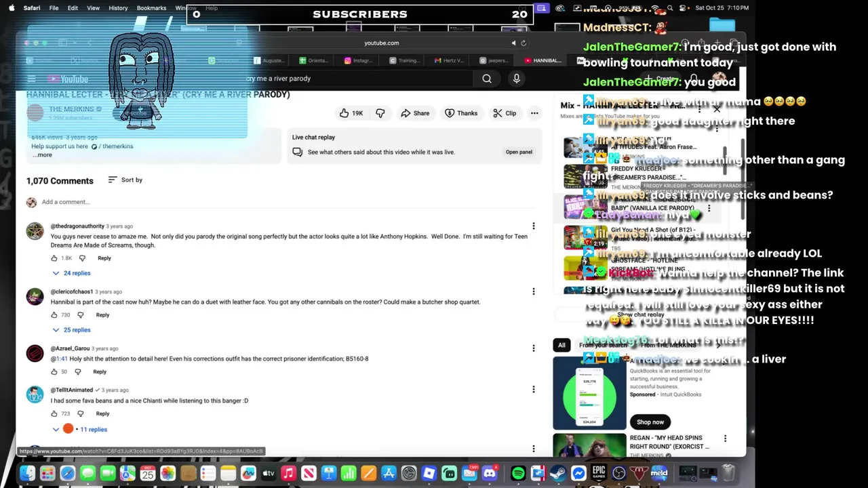Open the QuickBooks sponsored ad image
Screen dimensions: 868x488
click(589, 393)
